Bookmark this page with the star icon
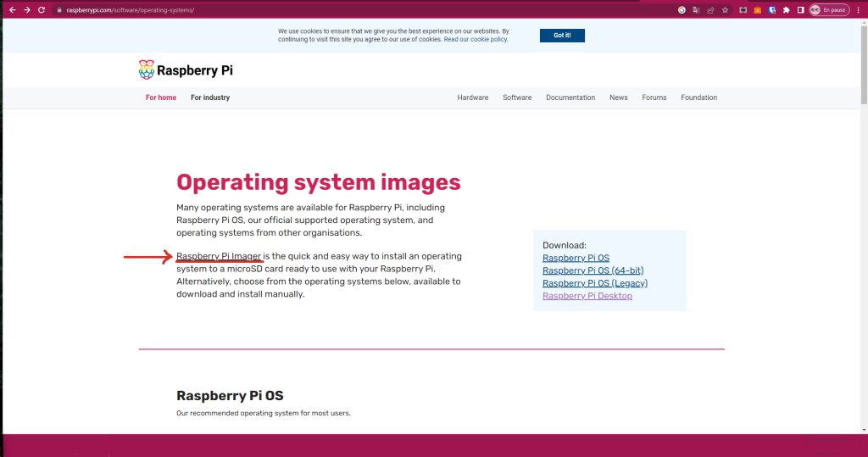Screen dimensions: 868x457 pyautogui.click(x=725, y=9)
